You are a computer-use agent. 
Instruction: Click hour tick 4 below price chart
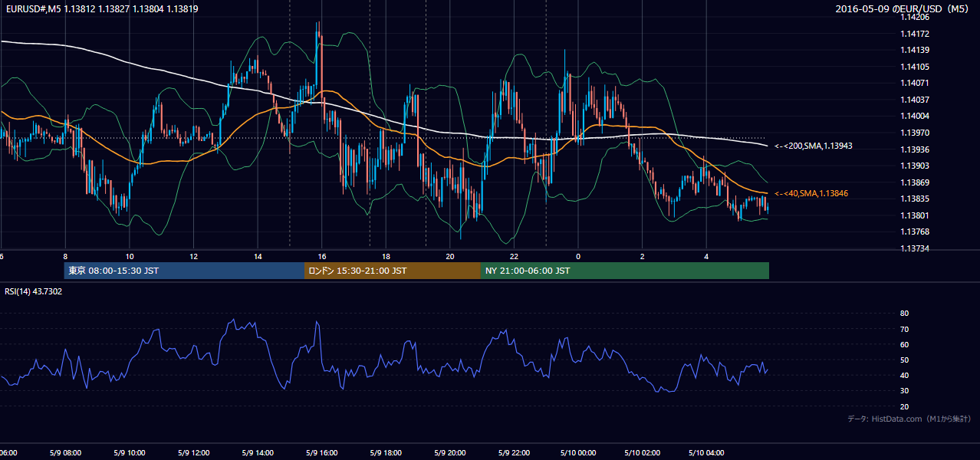[x=706, y=257]
